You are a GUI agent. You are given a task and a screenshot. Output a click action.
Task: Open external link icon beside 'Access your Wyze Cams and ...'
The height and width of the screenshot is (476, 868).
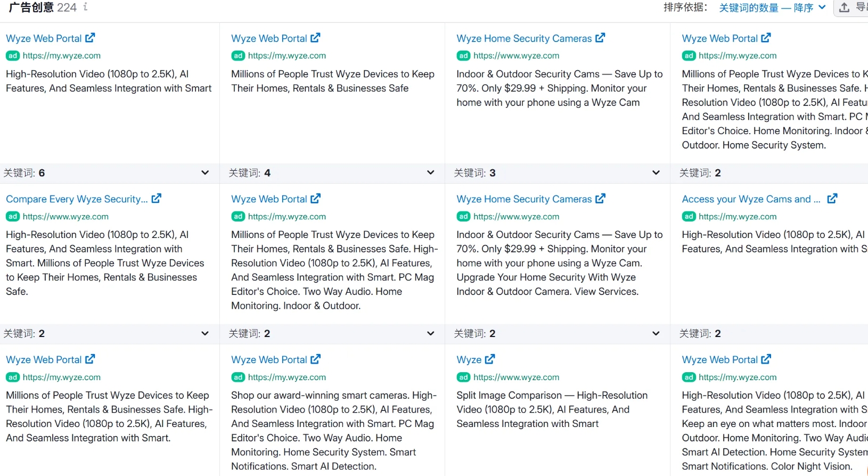(832, 199)
